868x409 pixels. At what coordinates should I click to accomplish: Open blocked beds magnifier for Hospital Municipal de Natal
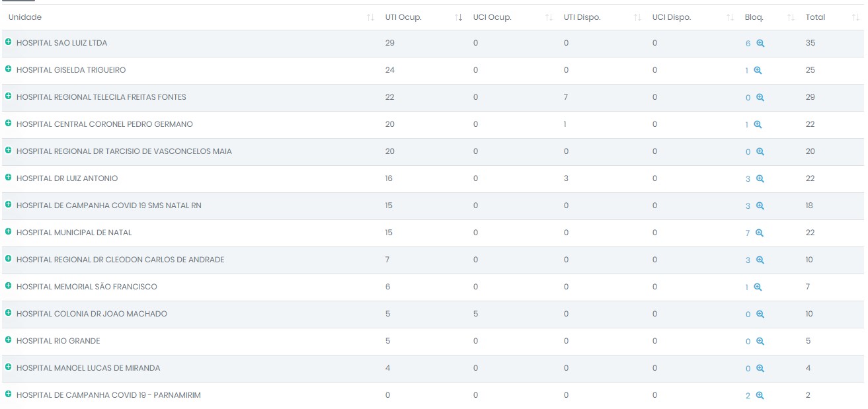click(x=760, y=233)
